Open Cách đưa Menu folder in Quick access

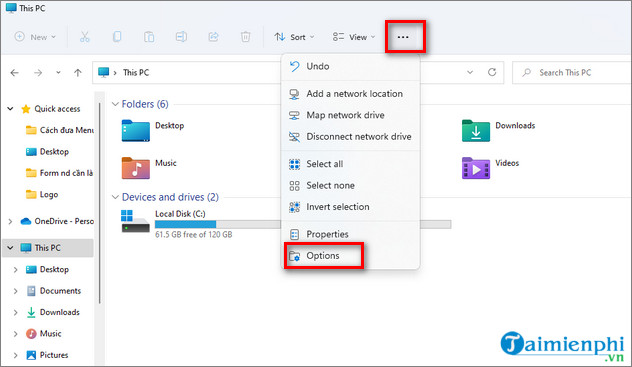tap(60, 130)
